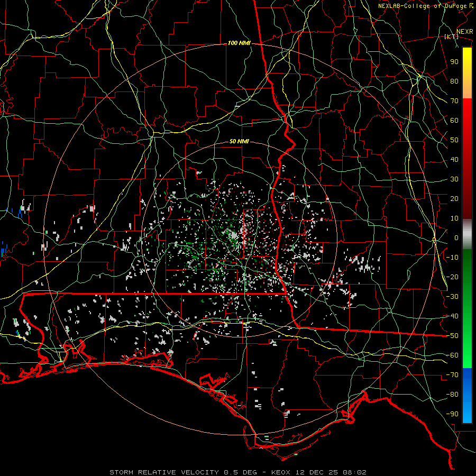Click the -50 value on the velocity scale
476x476 pixels.
coord(452,336)
